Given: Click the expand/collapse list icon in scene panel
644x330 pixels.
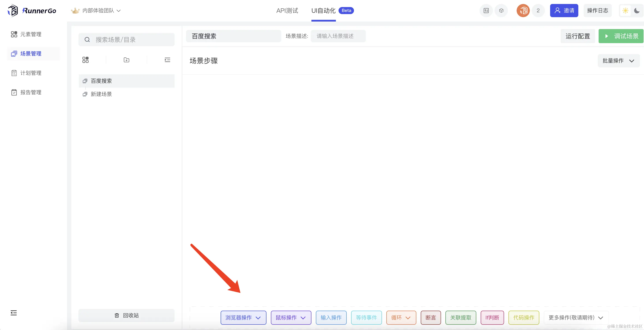Looking at the screenshot, I should click(x=167, y=60).
